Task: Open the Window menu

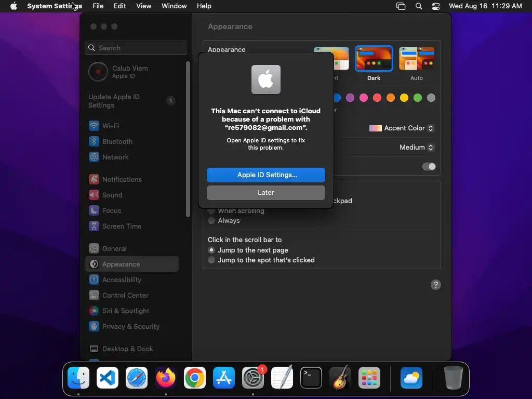Action: click(174, 6)
